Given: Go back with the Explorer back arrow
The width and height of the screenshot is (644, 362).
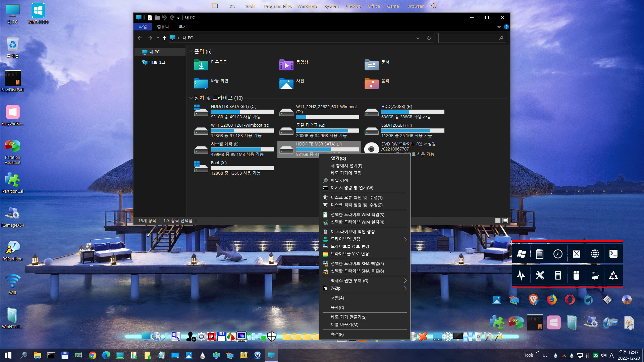Looking at the screenshot, I should point(140,38).
